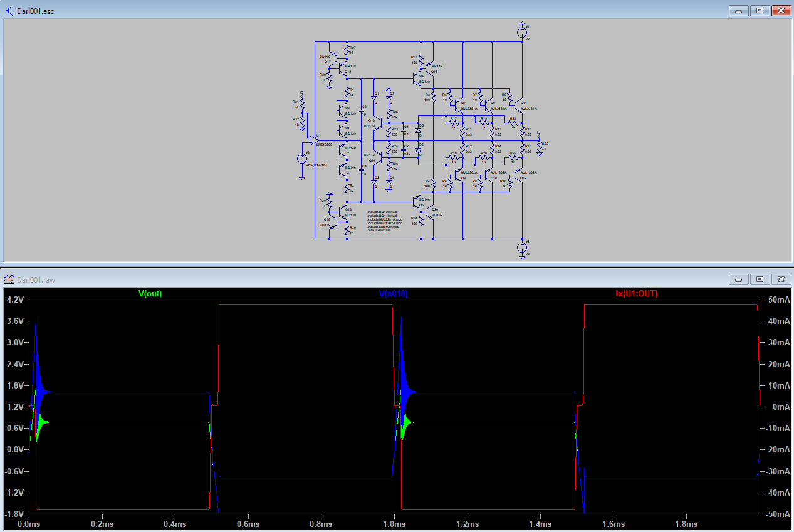This screenshot has width=794, height=532.
Task: Select transistor Q5 BD139
Action: [417, 79]
